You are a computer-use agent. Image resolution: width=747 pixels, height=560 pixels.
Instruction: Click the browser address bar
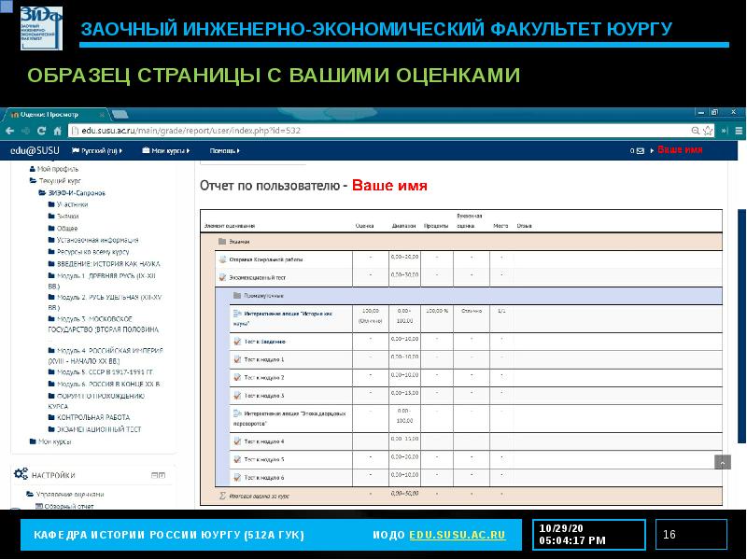click(x=373, y=131)
